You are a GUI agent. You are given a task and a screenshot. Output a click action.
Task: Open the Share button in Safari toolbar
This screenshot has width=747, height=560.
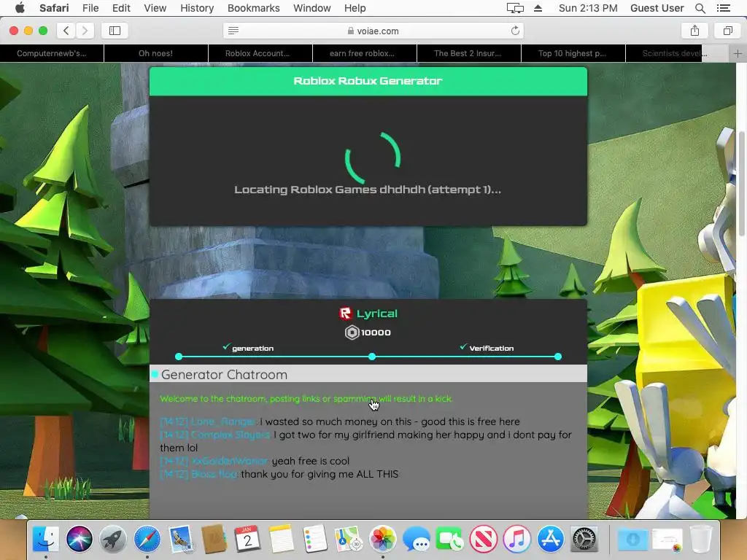click(694, 31)
